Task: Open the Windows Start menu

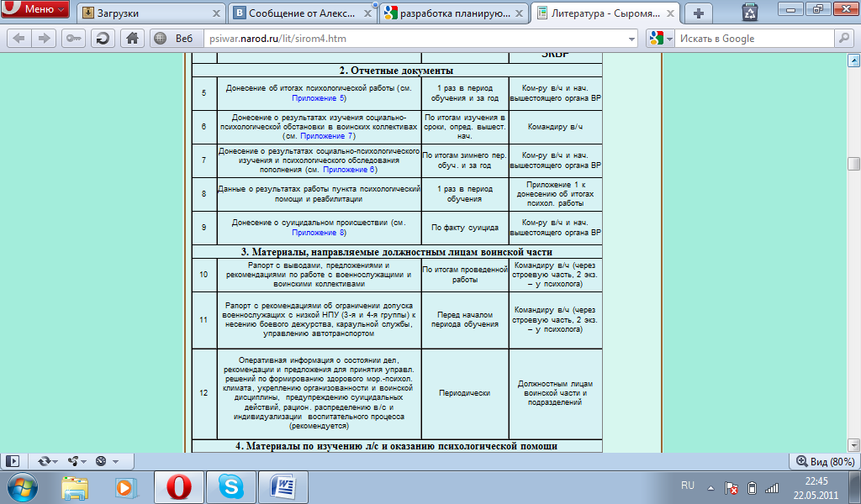Action: click(x=23, y=487)
